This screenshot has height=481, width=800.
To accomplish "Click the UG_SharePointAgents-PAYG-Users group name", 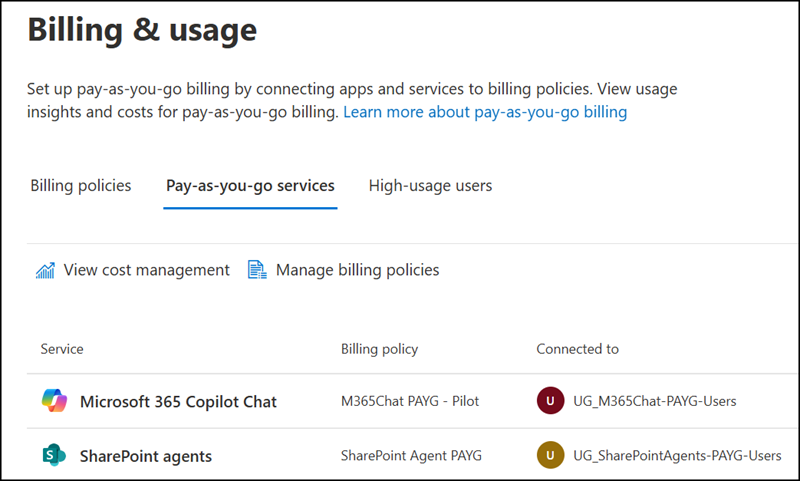I will 677,455.
